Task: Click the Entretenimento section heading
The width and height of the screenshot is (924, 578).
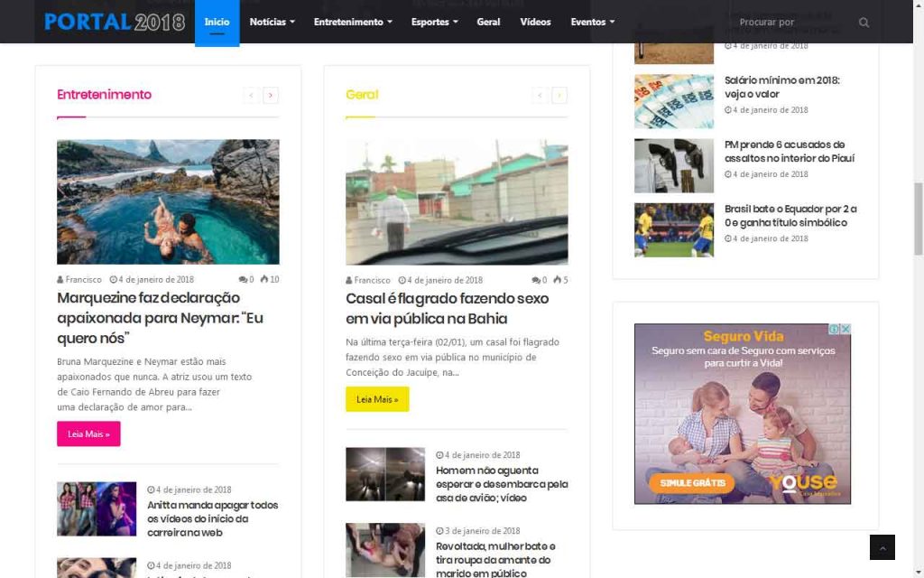Action: [105, 94]
